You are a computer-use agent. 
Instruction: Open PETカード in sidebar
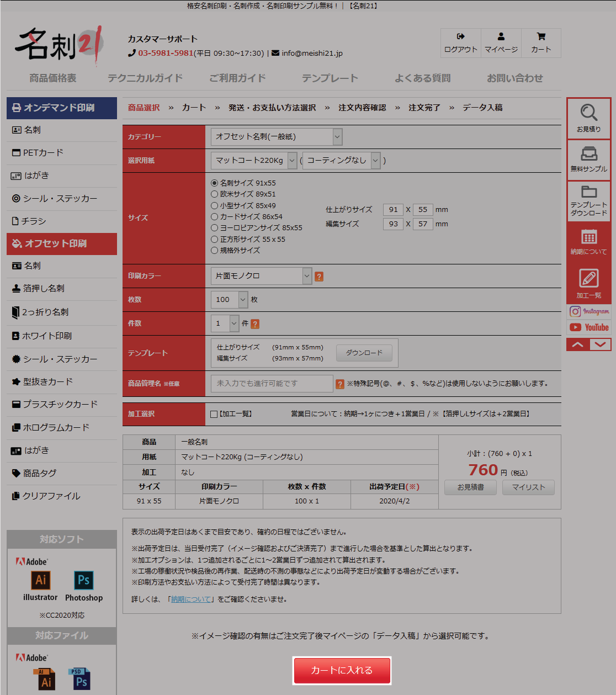pos(62,152)
